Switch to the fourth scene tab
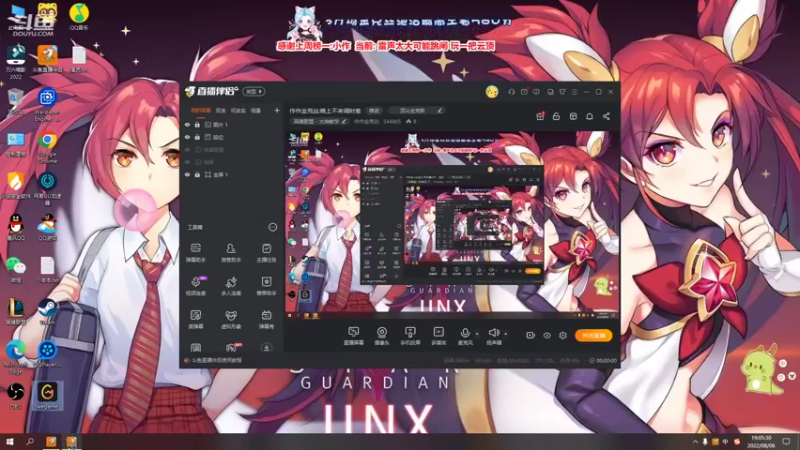The width and height of the screenshot is (800, 450). [x=256, y=110]
